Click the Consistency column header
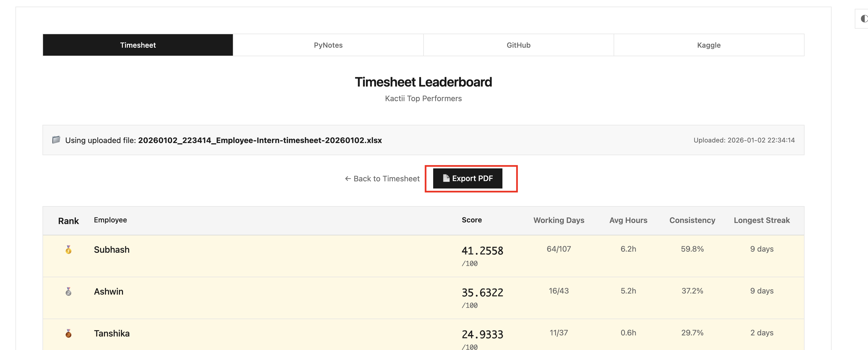This screenshot has height=350, width=868. tap(692, 220)
